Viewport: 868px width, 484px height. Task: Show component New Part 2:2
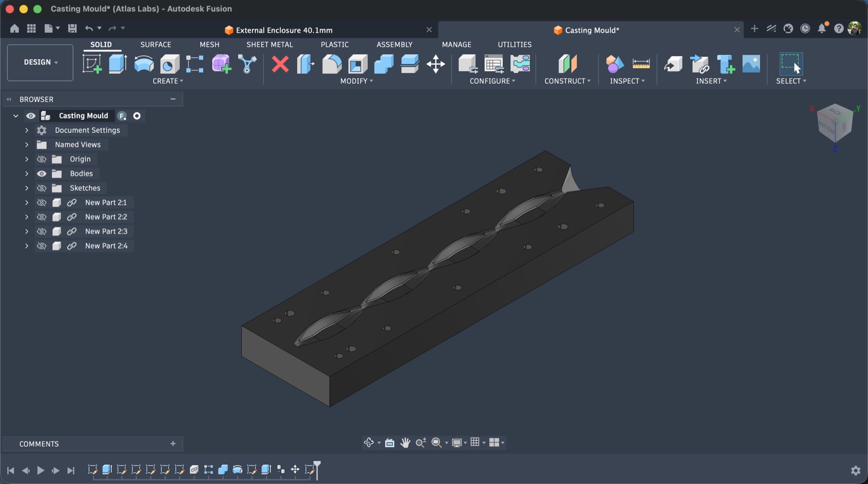(41, 217)
